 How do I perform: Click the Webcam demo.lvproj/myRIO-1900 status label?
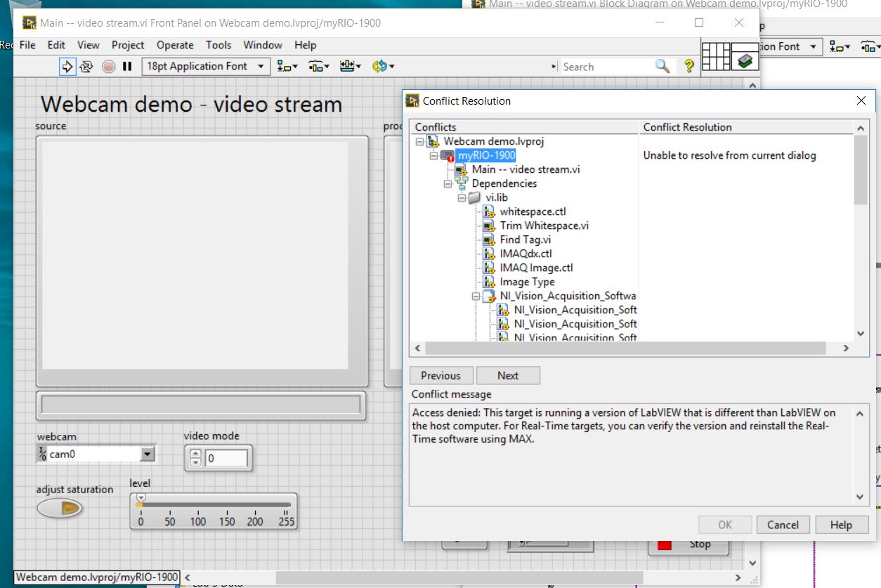[x=97, y=577]
